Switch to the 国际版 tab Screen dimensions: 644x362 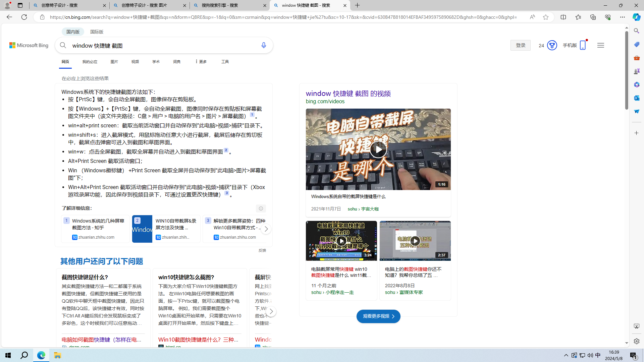[x=97, y=32]
